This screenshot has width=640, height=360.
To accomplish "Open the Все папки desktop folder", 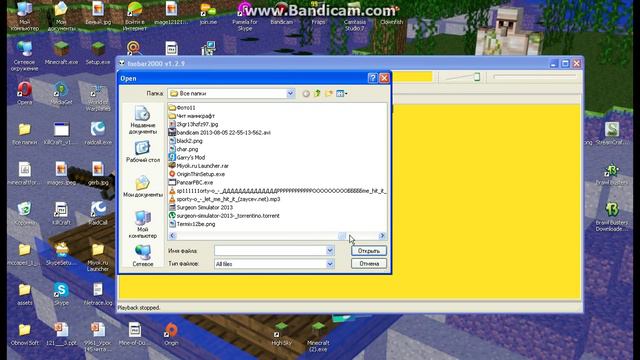I will (x=24, y=133).
